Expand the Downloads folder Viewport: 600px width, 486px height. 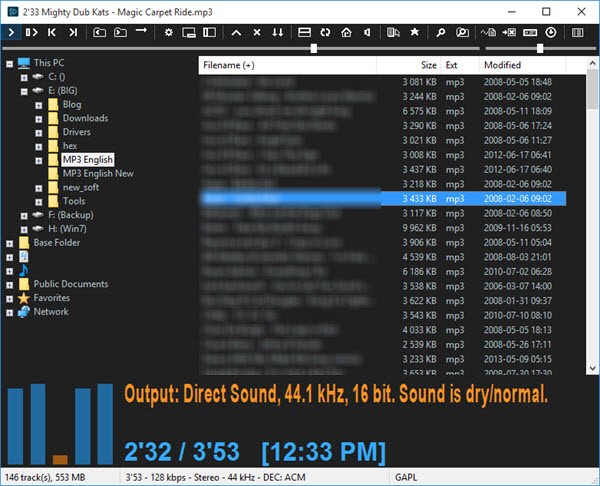[x=39, y=119]
